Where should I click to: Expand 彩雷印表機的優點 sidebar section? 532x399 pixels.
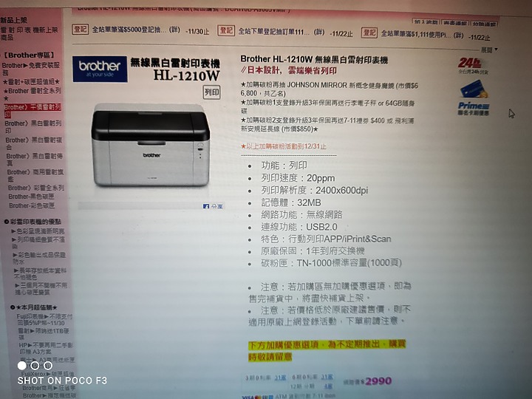tap(33, 222)
